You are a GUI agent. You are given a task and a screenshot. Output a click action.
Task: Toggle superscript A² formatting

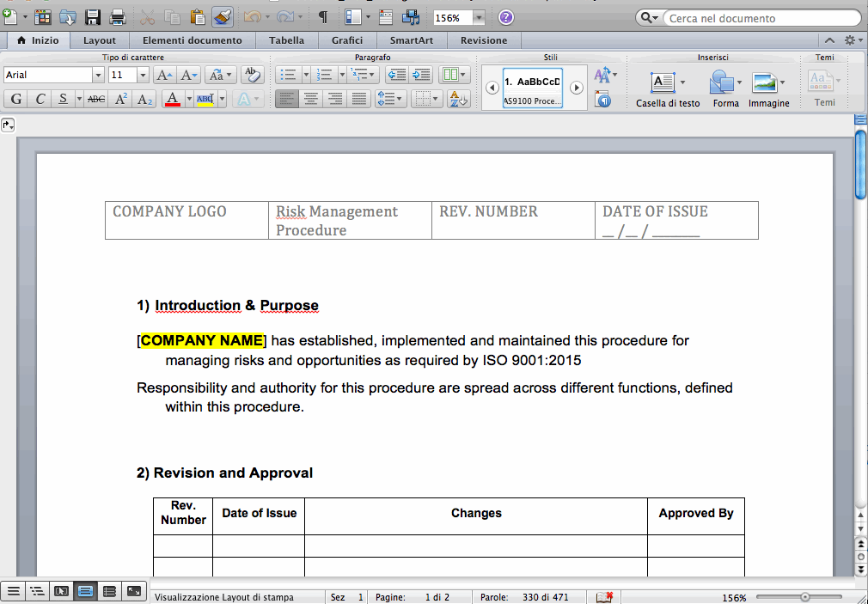point(120,99)
